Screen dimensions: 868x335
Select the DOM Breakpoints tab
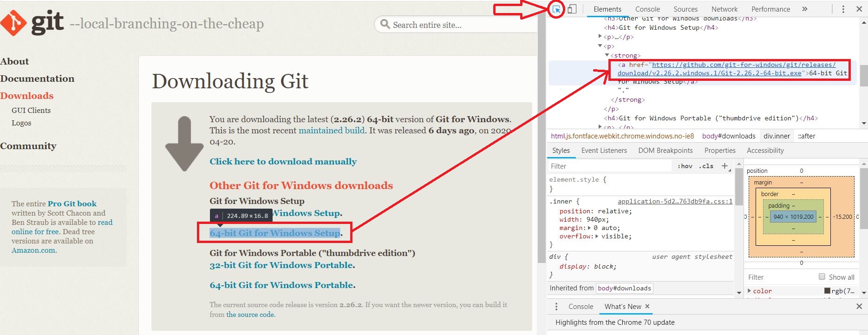666,151
